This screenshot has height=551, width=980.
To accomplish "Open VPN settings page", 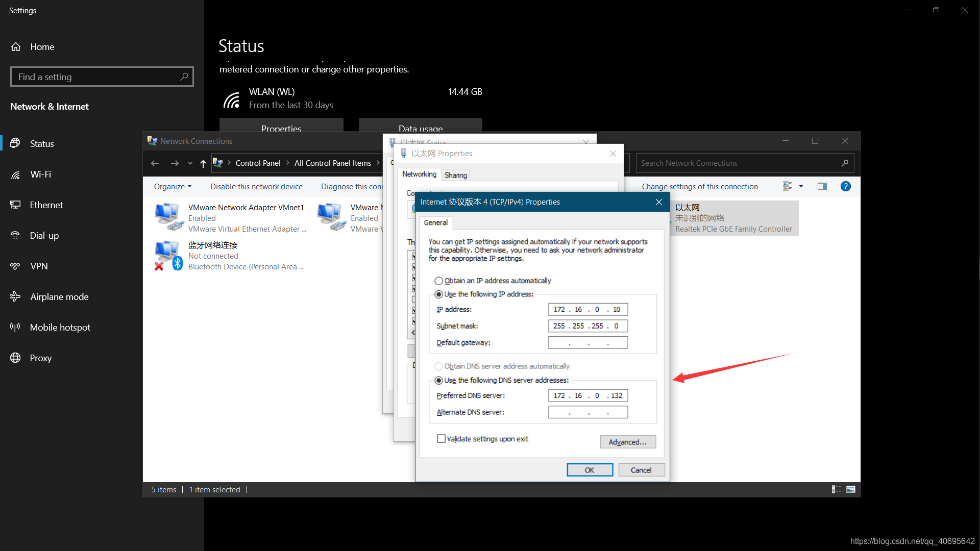I will point(39,266).
